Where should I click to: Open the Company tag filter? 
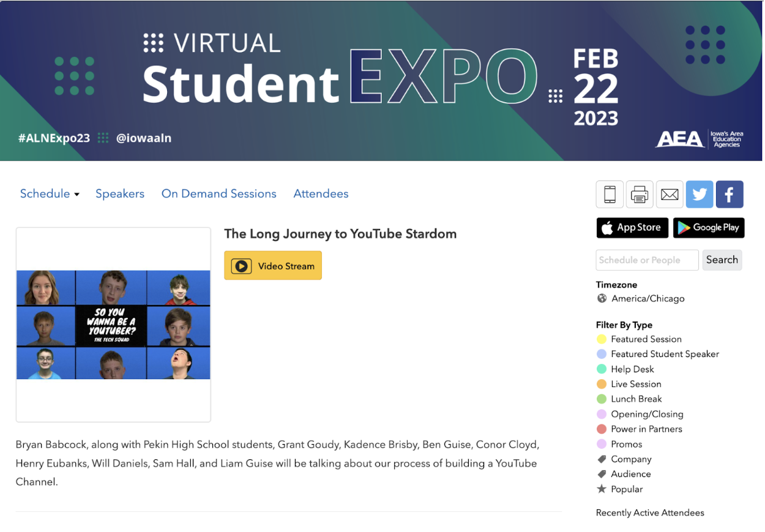point(631,459)
